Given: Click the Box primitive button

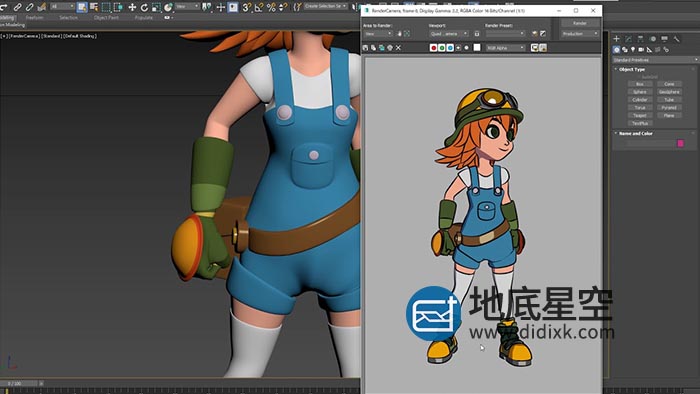Looking at the screenshot, I should 640,84.
